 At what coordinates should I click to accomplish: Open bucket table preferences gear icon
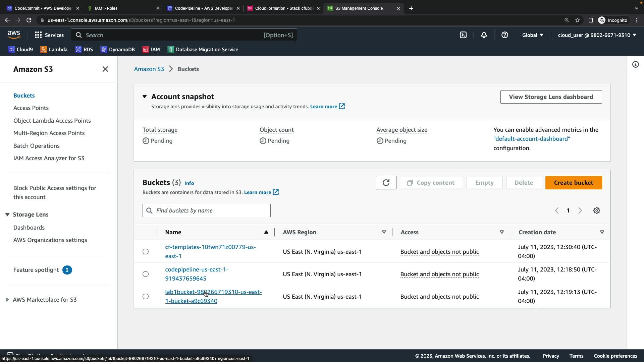596,210
